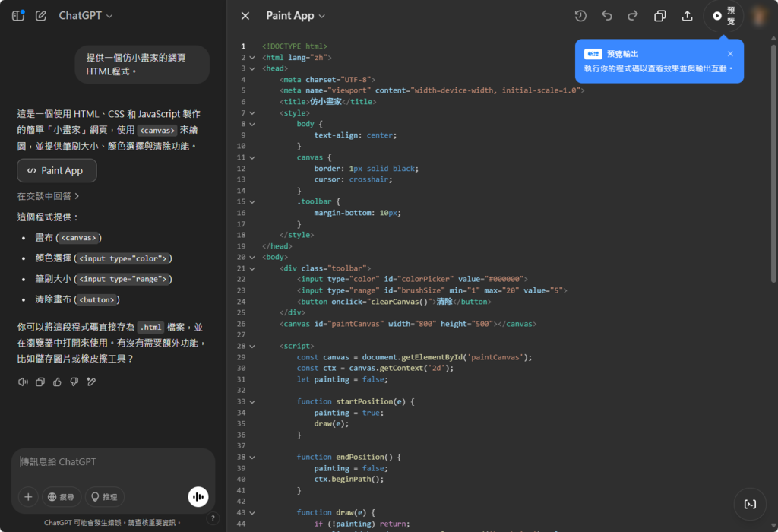This screenshot has height=532, width=778.
Task: Click the title 仿小畫家 text in code
Action: [326, 102]
